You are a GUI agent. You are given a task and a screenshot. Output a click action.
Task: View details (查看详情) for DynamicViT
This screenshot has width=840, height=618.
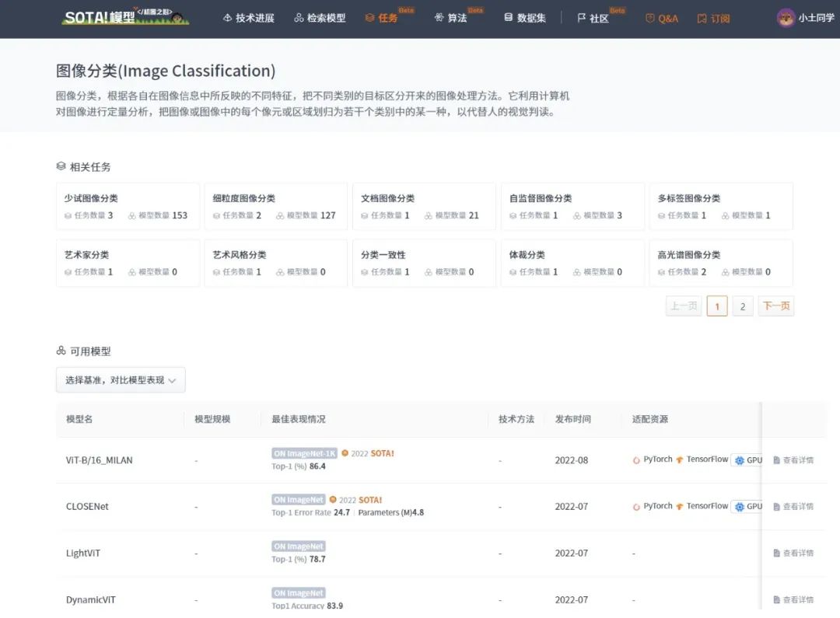point(793,600)
